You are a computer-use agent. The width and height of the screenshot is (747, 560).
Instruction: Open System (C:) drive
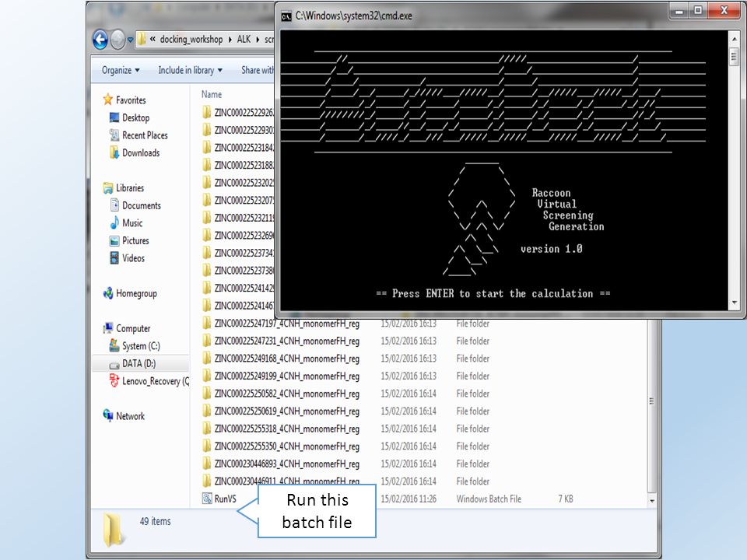pyautogui.click(x=141, y=346)
